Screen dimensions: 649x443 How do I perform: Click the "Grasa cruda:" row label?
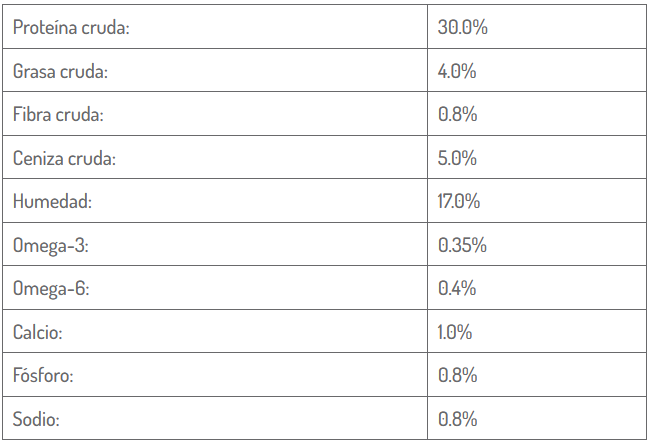[60, 72]
